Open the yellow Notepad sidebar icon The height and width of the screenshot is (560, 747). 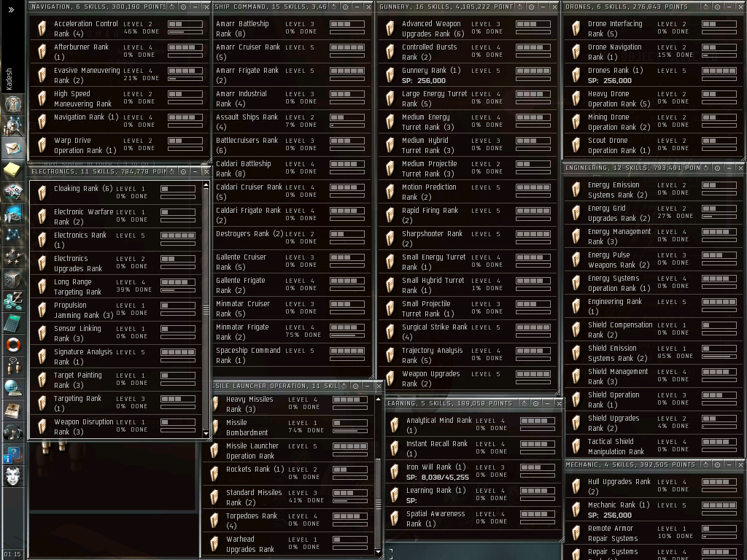13,169
